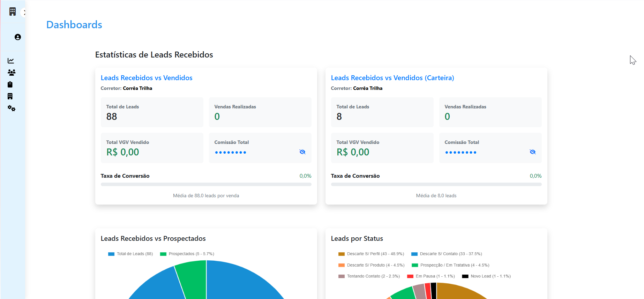The image size is (644, 299).
Task: Open the people group icon in sidebar
Action: (x=12, y=72)
